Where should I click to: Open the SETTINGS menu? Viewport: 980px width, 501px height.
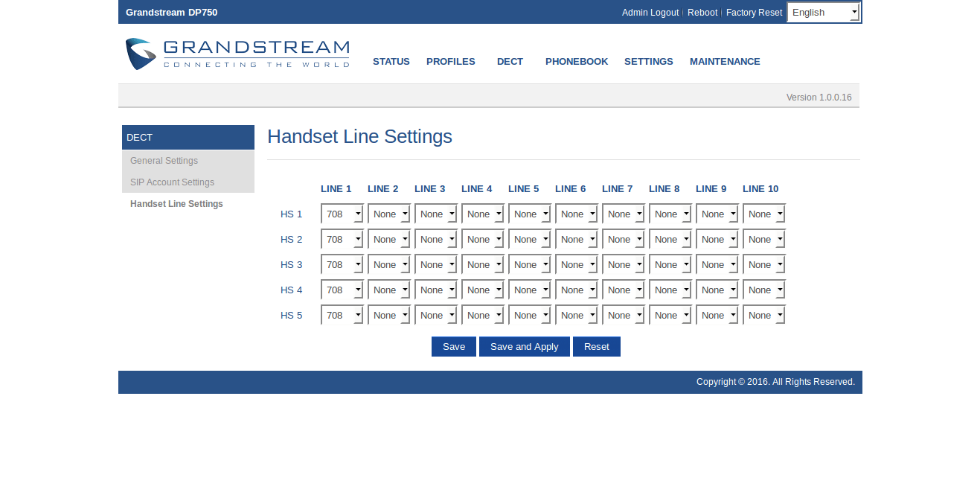tap(648, 62)
